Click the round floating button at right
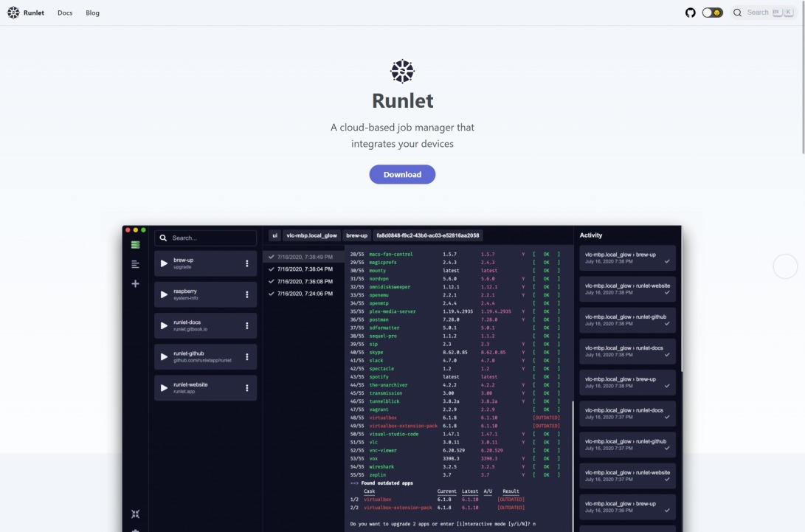Image resolution: width=805 pixels, height=532 pixels. tap(785, 266)
